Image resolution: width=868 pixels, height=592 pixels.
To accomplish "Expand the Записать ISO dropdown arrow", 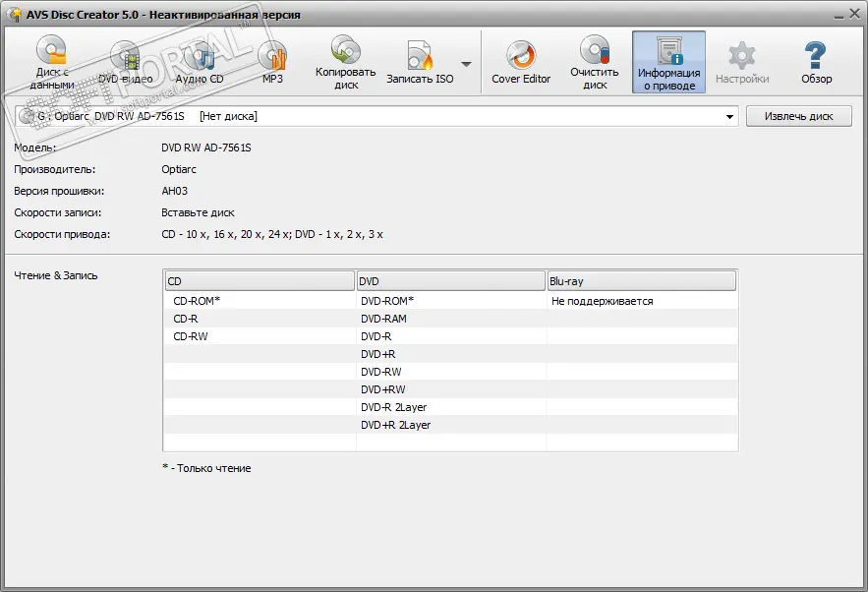I will (466, 64).
